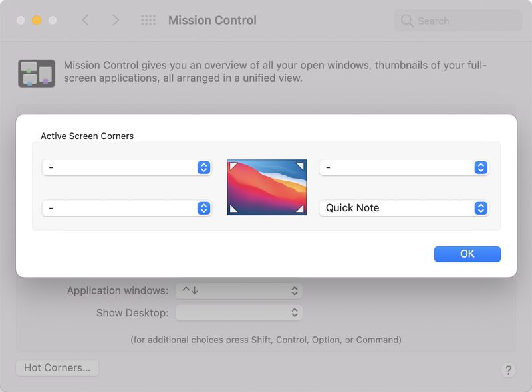
Task: Click the Mission Control pane icon
Action: [37, 73]
